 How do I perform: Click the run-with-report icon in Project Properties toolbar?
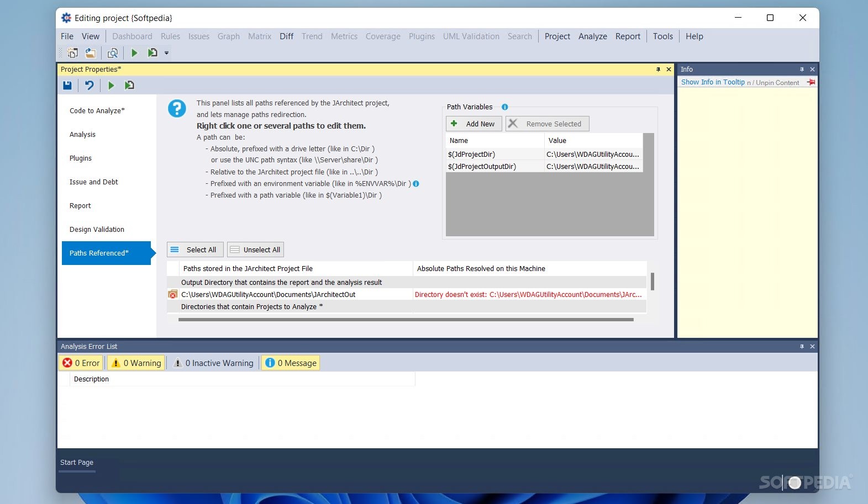129,86
